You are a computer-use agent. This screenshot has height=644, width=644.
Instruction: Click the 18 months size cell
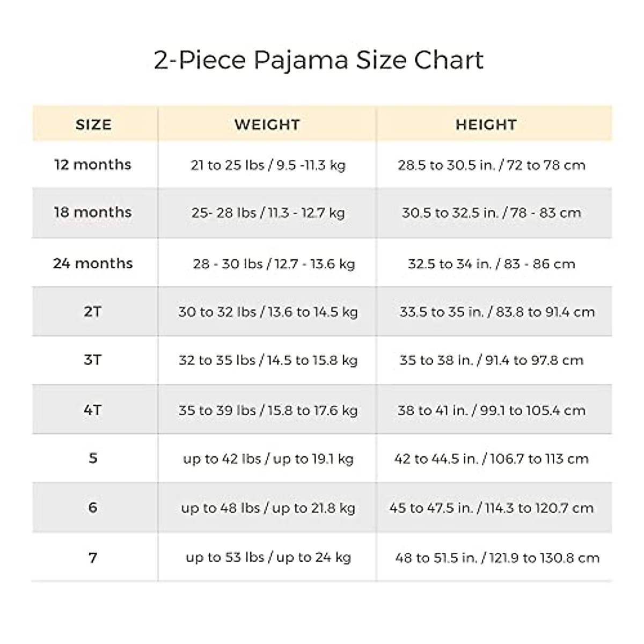pyautogui.click(x=93, y=212)
